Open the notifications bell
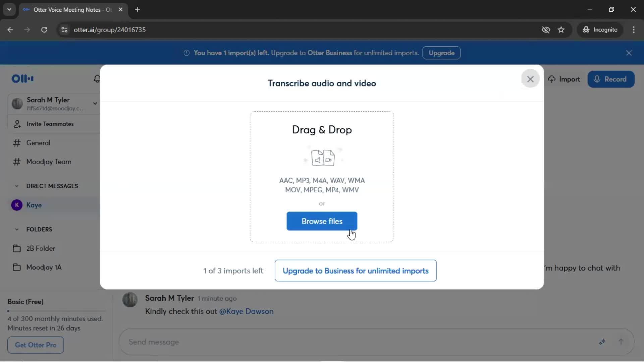Viewport: 644px width, 362px height. (x=97, y=79)
